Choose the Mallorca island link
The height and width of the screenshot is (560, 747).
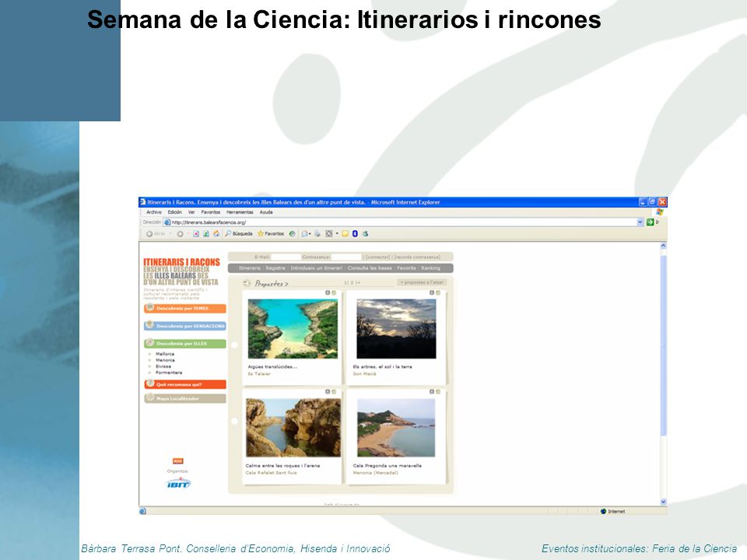click(x=165, y=355)
